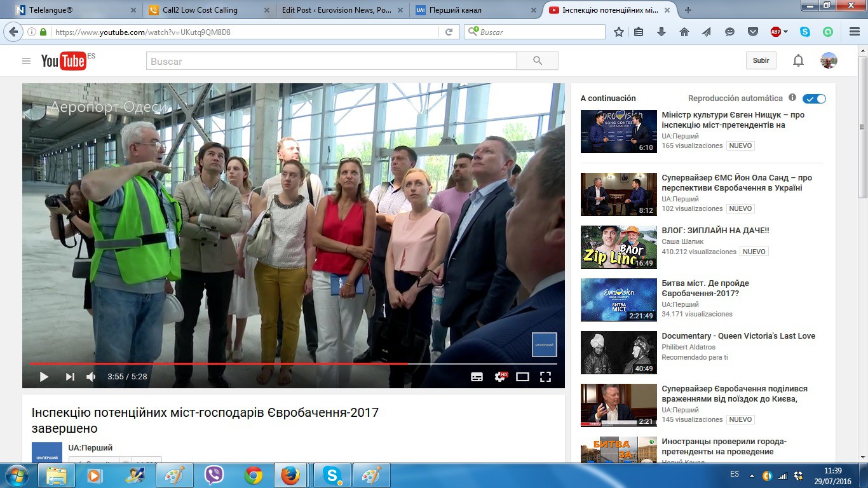The width and height of the screenshot is (868, 488).
Task: Switch to Перший канал tab
Action: 477,10
